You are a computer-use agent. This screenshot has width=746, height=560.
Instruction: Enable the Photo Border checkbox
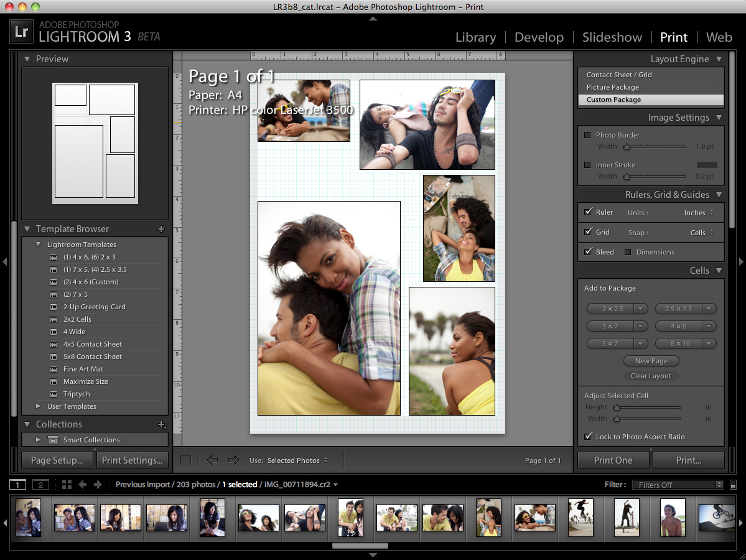(x=587, y=135)
